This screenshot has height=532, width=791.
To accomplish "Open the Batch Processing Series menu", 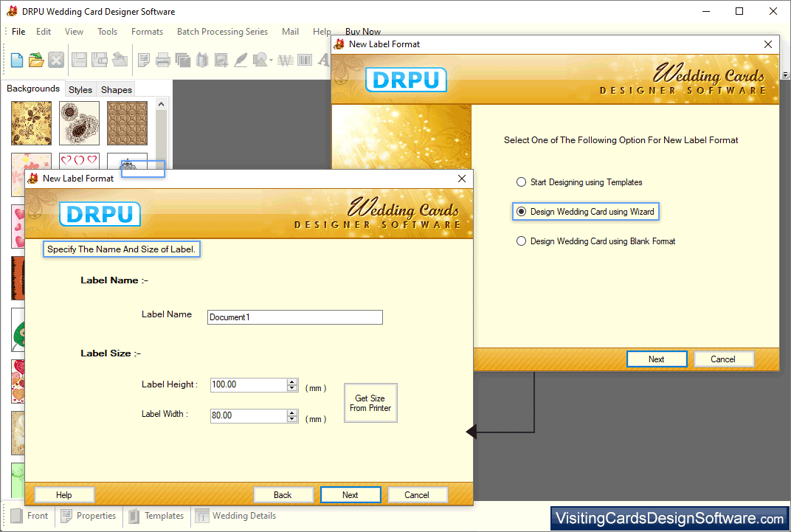I will [x=223, y=31].
